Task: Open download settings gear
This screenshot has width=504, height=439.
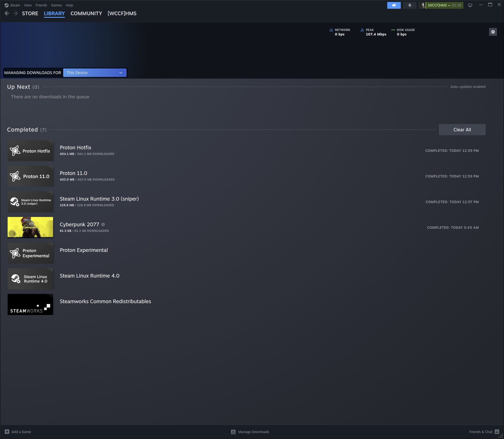Action: [493, 32]
